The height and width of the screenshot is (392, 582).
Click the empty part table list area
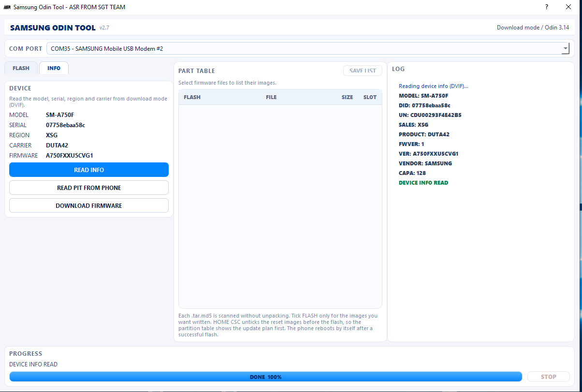coord(280,206)
